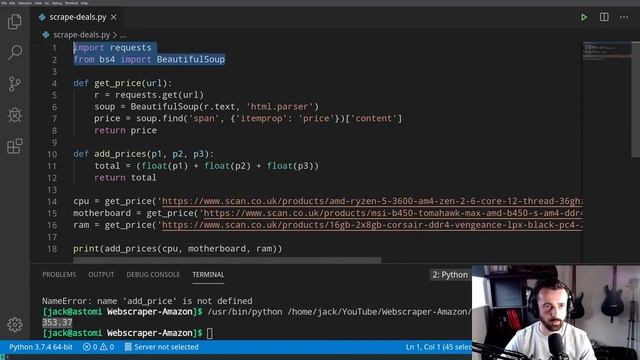Close the scrape-deals.py tab
Viewport: 640px width, 360px height.
(x=114, y=17)
